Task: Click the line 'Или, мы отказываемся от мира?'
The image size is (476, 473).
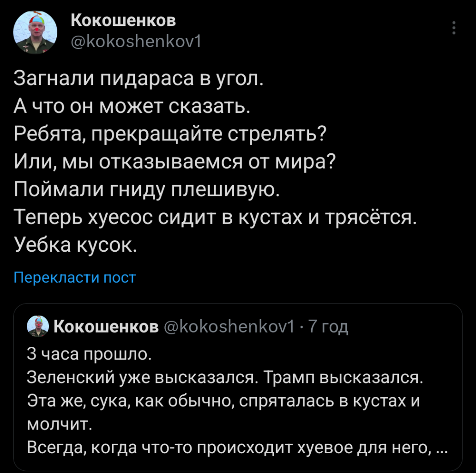Action: tap(175, 162)
